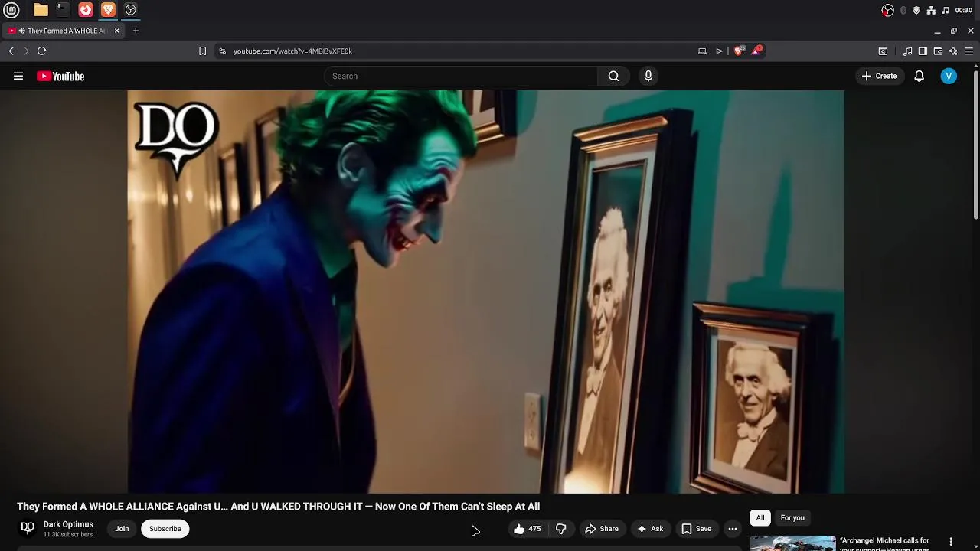
Task: View site settings icon beside the URL
Action: coord(222,51)
